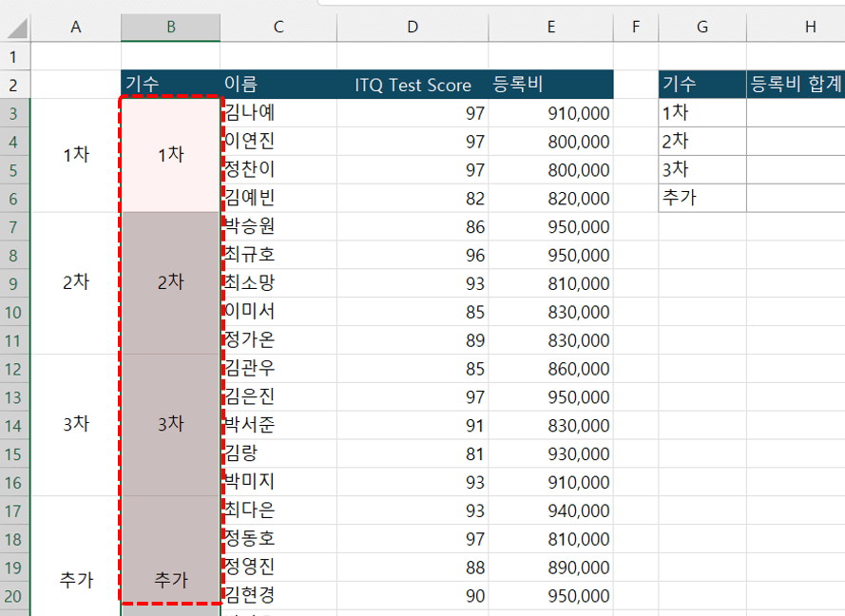Click fee 890,000 in 정영진's row
The image size is (845, 616).
[x=551, y=568]
